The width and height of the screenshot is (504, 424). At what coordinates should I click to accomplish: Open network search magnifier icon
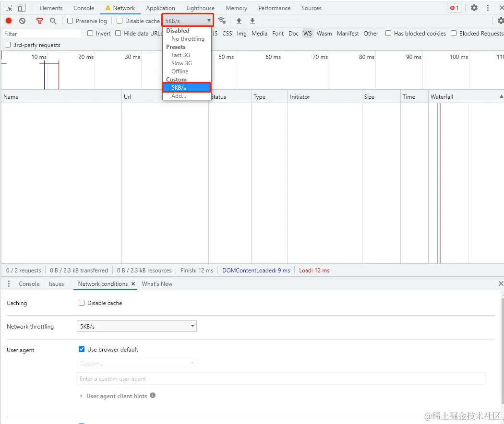point(53,21)
